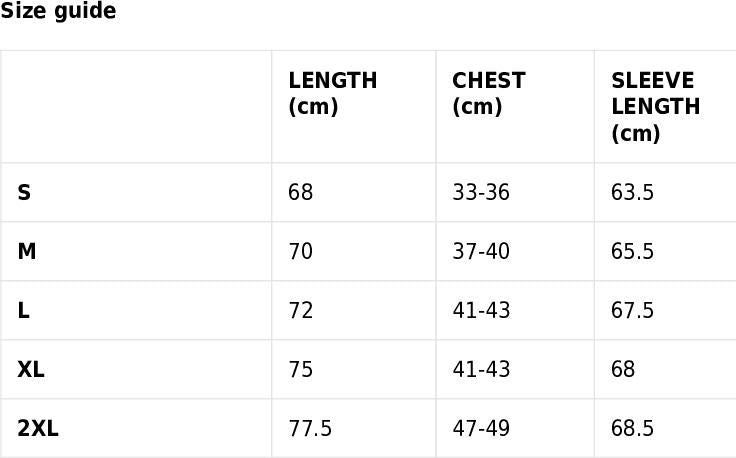Screen dimensions: 736x458
Task: Click sleeve length value 65.5
Action: 632,251
